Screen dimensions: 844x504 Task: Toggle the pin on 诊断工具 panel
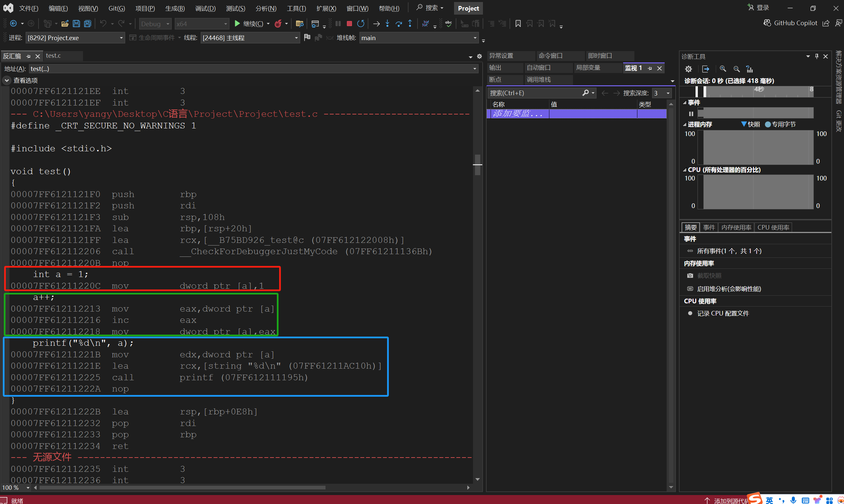tap(817, 56)
